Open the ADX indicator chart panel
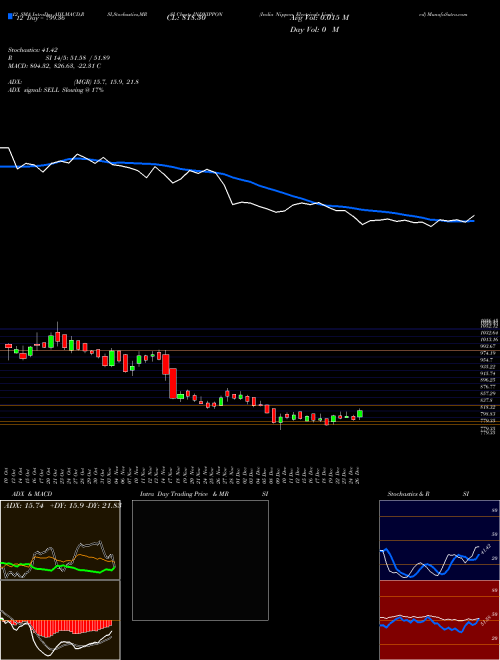Image resolution: width=500 pixels, height=660 pixels. pos(60,540)
